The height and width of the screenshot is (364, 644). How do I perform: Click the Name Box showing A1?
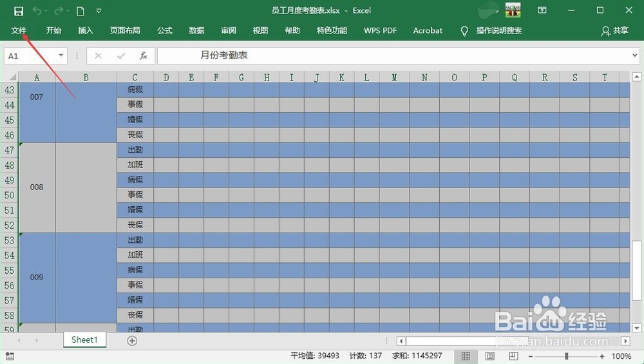click(30, 56)
